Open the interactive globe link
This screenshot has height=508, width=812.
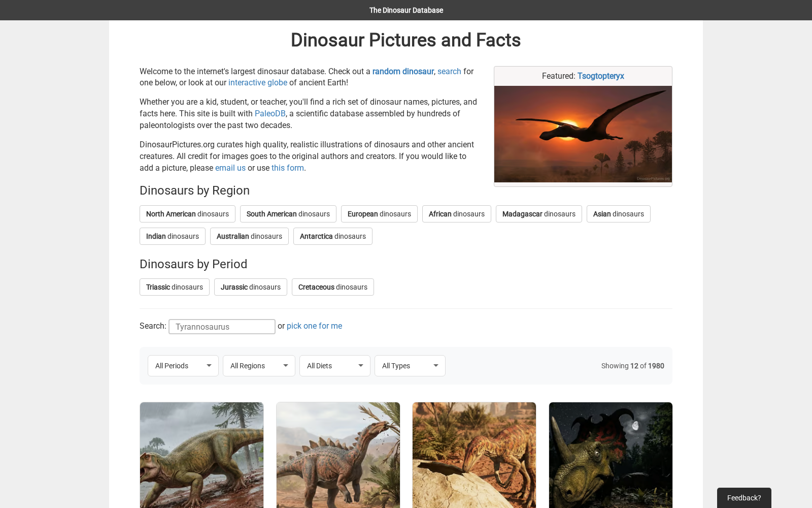coord(258,82)
